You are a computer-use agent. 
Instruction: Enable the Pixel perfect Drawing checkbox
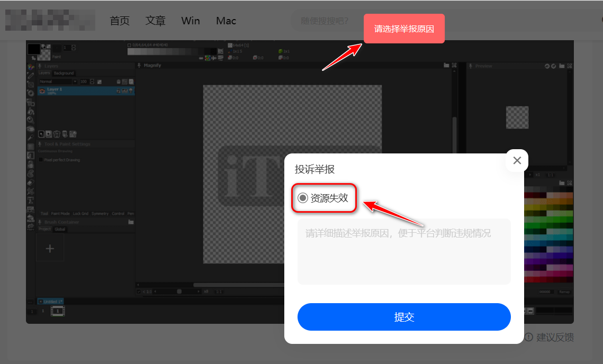(x=41, y=159)
